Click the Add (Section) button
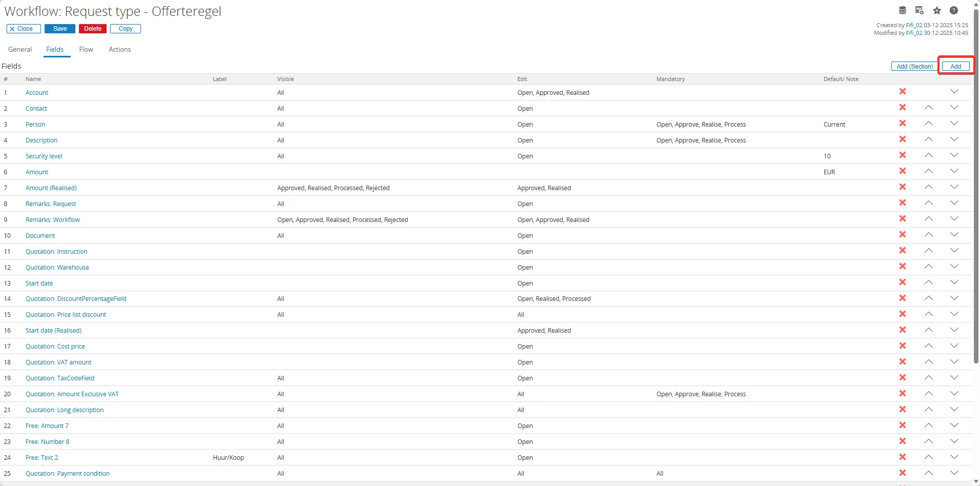 point(914,67)
